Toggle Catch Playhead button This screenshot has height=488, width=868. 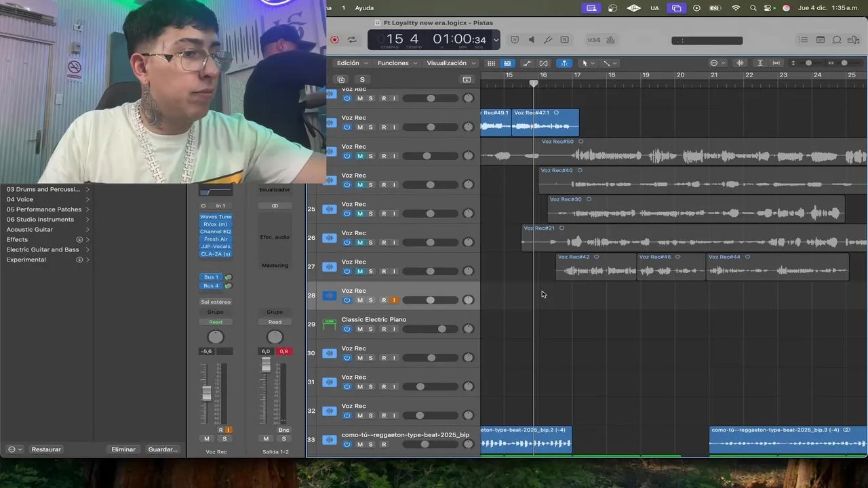[x=564, y=63]
